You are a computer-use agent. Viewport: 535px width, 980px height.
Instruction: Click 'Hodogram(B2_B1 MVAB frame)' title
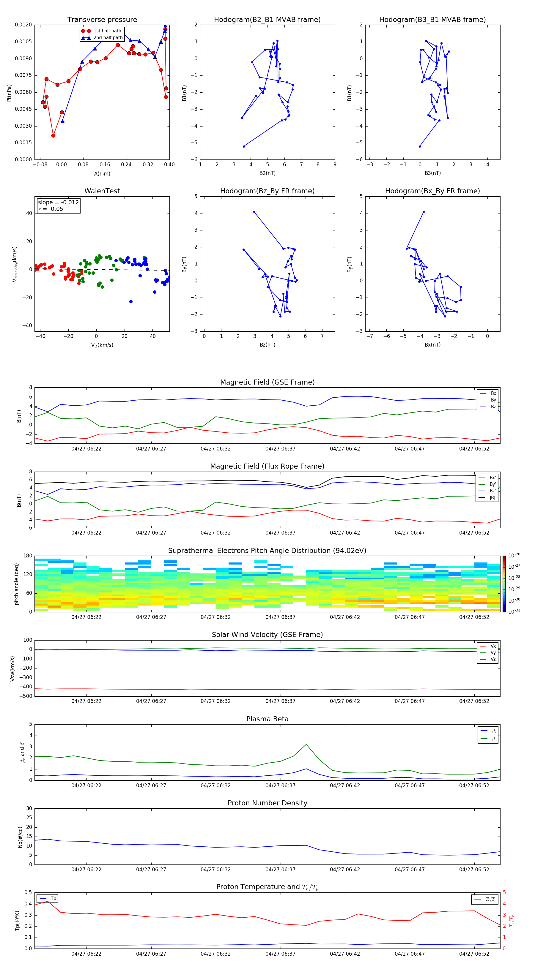pos(267,20)
